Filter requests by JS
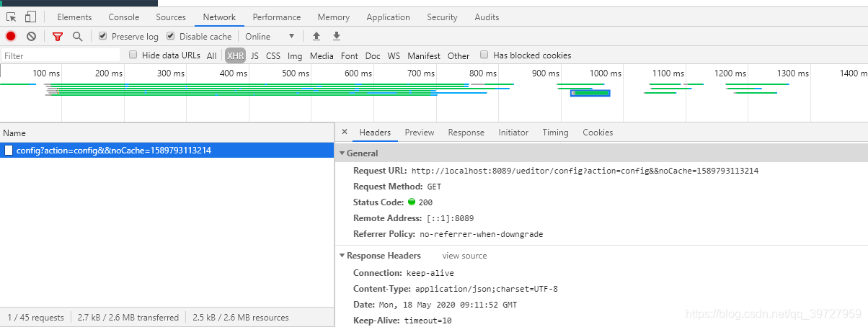This screenshot has height=327, width=868. pyautogui.click(x=254, y=55)
